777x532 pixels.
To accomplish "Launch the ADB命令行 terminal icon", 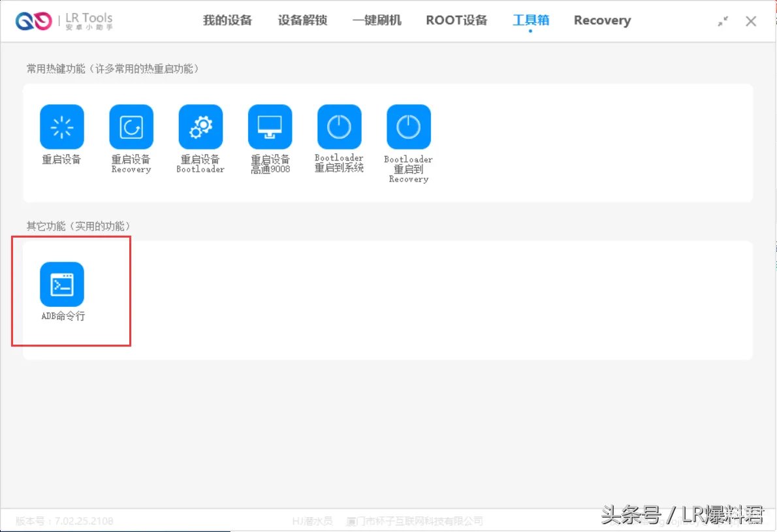I will tap(62, 285).
